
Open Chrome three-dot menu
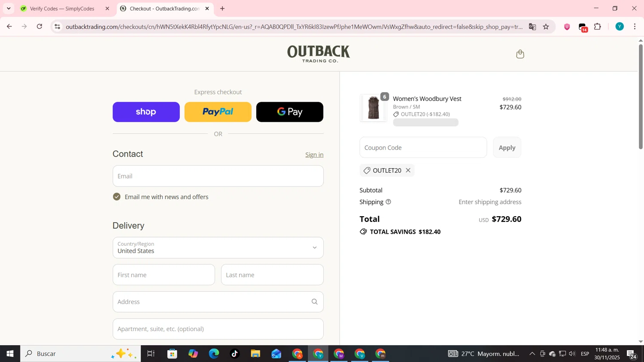635,27
